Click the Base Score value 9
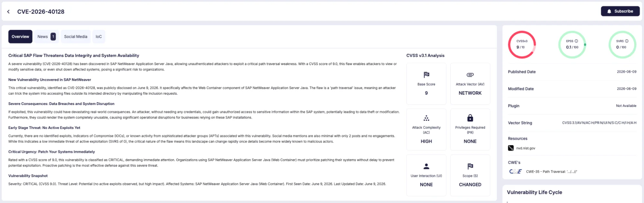 [426, 93]
